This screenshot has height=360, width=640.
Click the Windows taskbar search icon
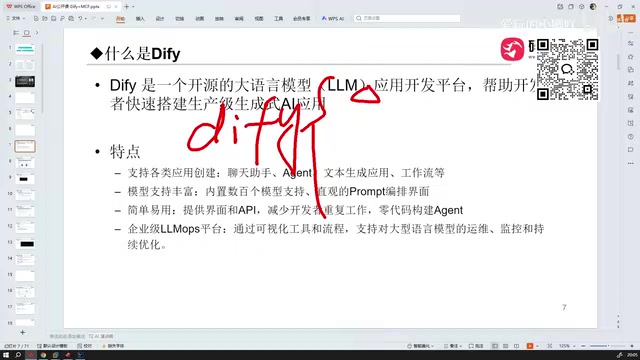[x=18, y=355]
